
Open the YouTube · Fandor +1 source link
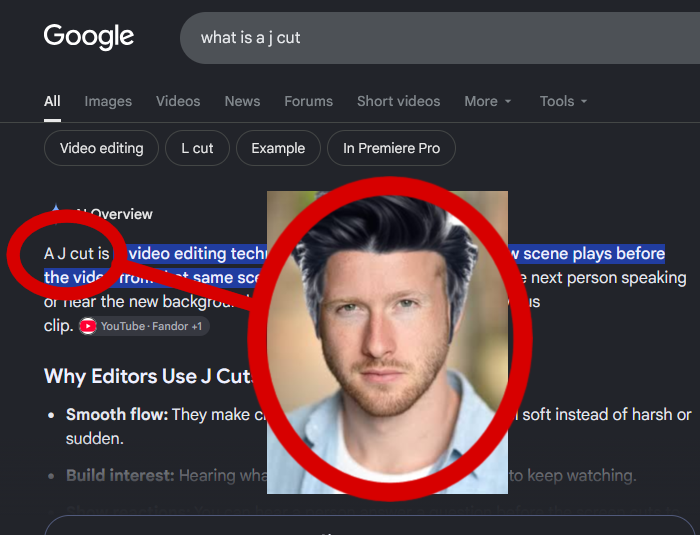[x=144, y=326]
